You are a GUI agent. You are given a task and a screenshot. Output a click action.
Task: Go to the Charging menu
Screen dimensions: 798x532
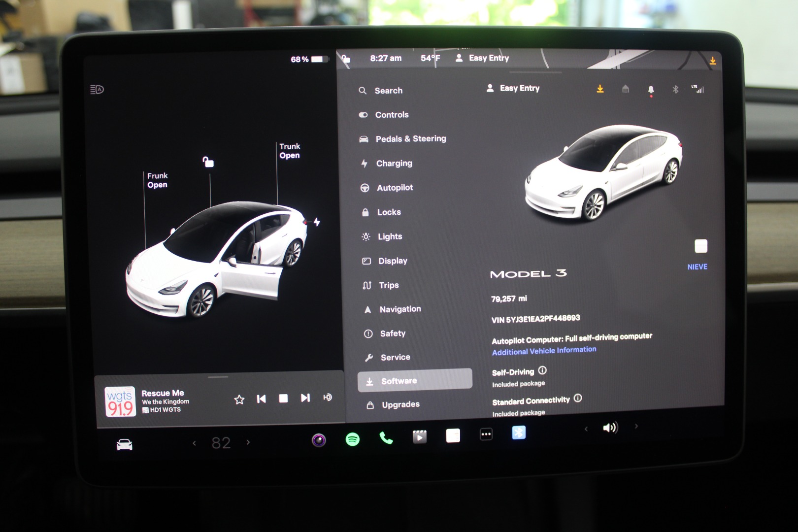click(386, 164)
